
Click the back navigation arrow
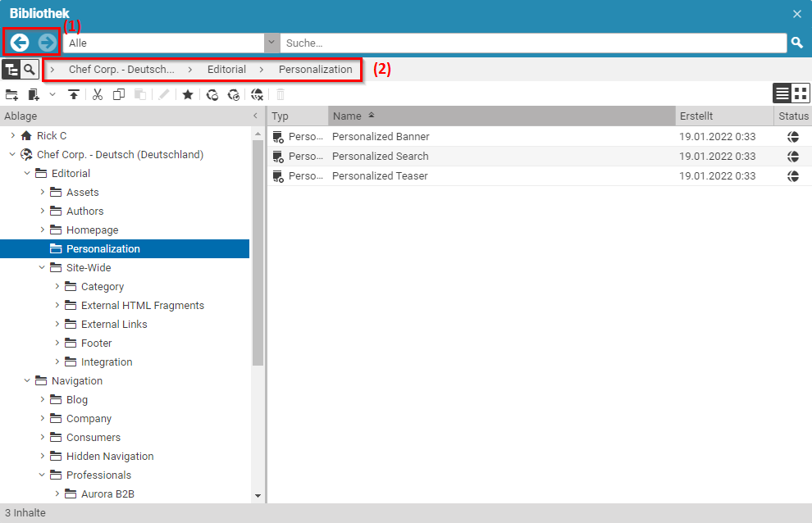[x=20, y=43]
